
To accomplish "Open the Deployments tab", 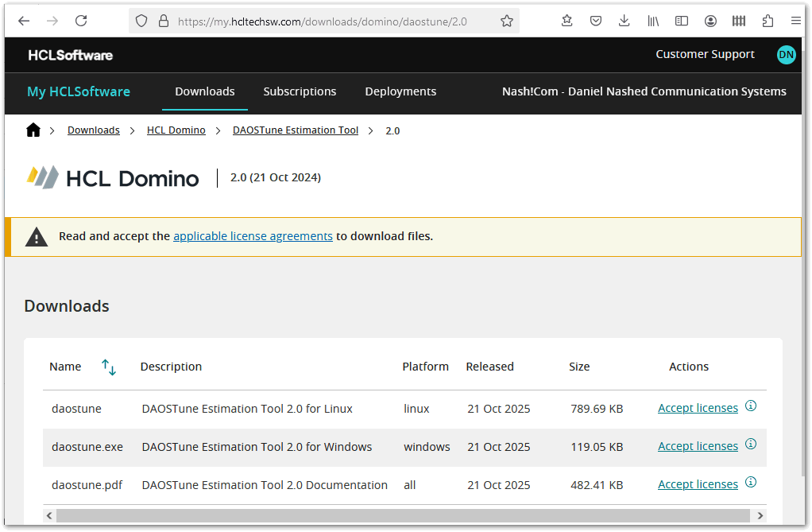I will tap(400, 91).
